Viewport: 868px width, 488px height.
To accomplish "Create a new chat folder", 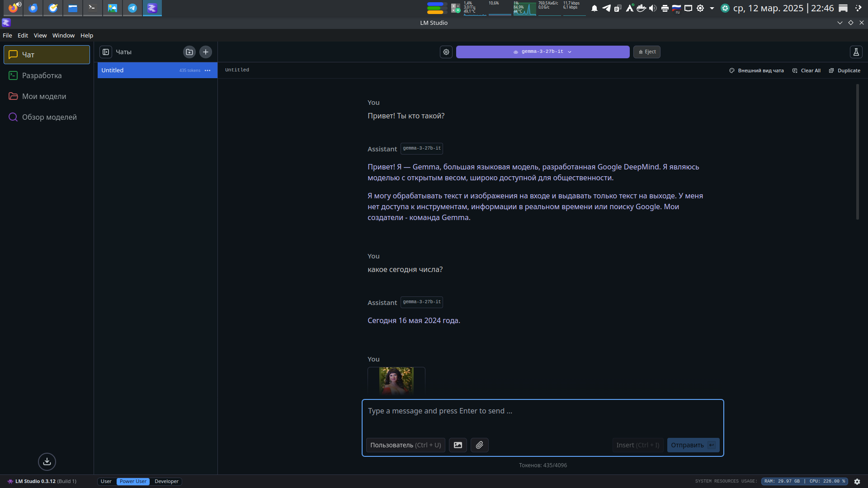I will (189, 52).
